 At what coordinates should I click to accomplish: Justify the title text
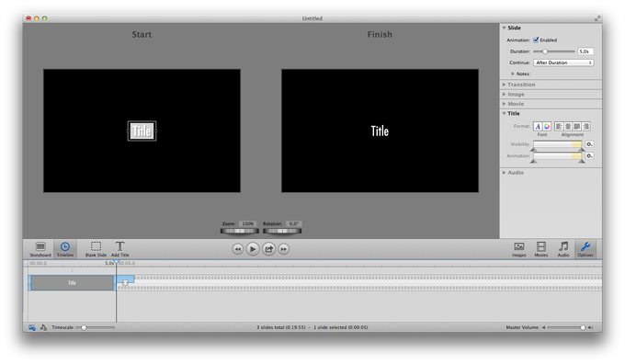coord(577,126)
